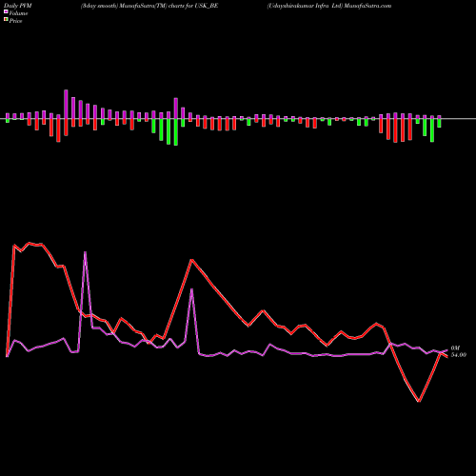Viewport: 476px width, 476px height.
Task: Select the 'Volume' legend label
Action: click(x=18, y=13)
